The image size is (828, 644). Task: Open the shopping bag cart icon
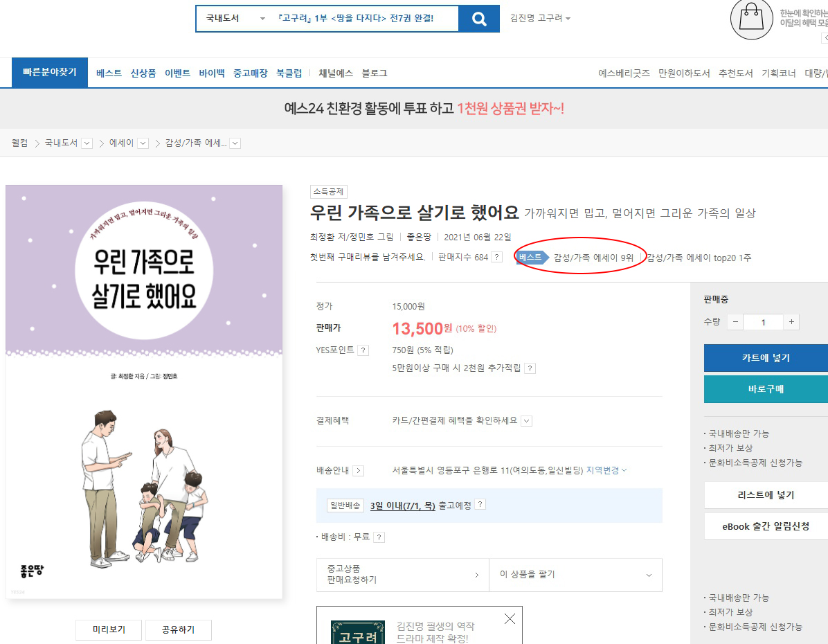[x=751, y=19]
